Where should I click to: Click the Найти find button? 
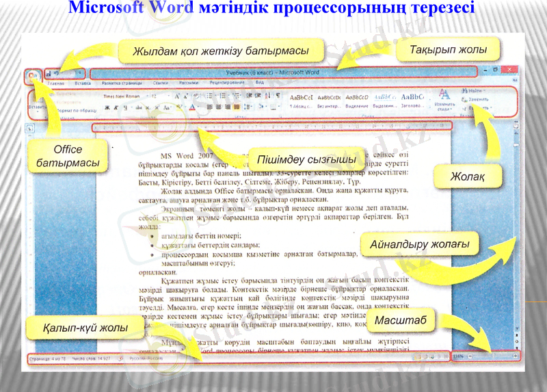472,91
